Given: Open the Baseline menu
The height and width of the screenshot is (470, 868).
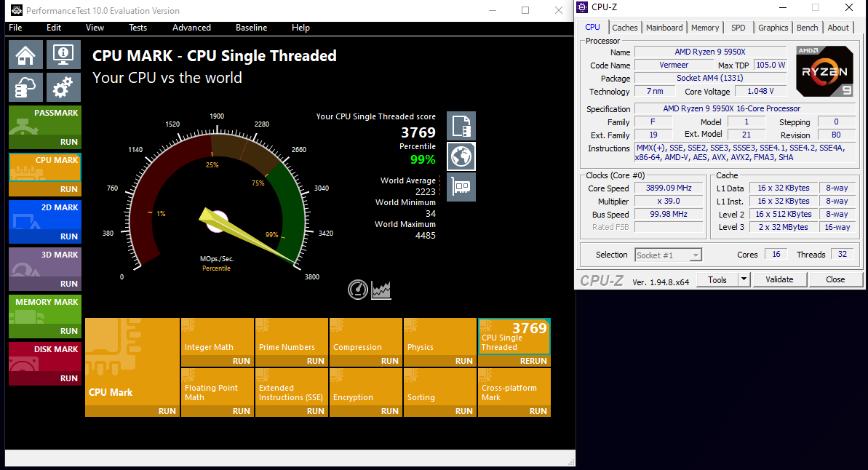Looking at the screenshot, I should pyautogui.click(x=251, y=28).
